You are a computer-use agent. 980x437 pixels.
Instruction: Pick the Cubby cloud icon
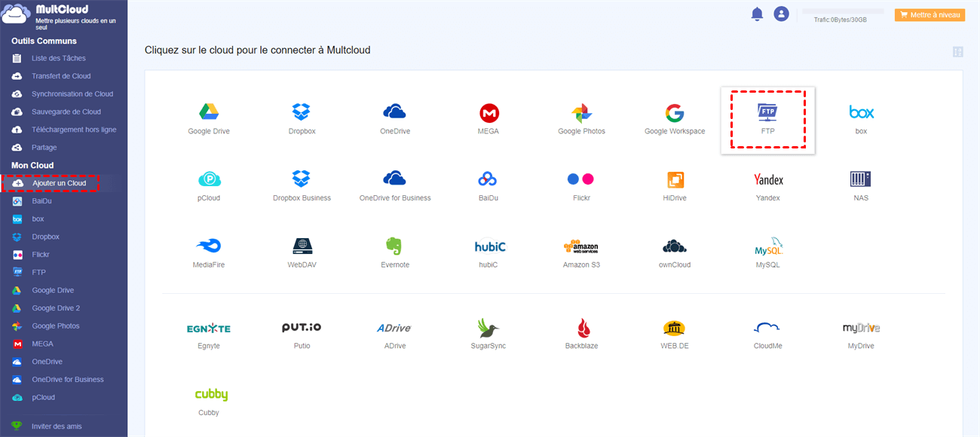(x=211, y=395)
